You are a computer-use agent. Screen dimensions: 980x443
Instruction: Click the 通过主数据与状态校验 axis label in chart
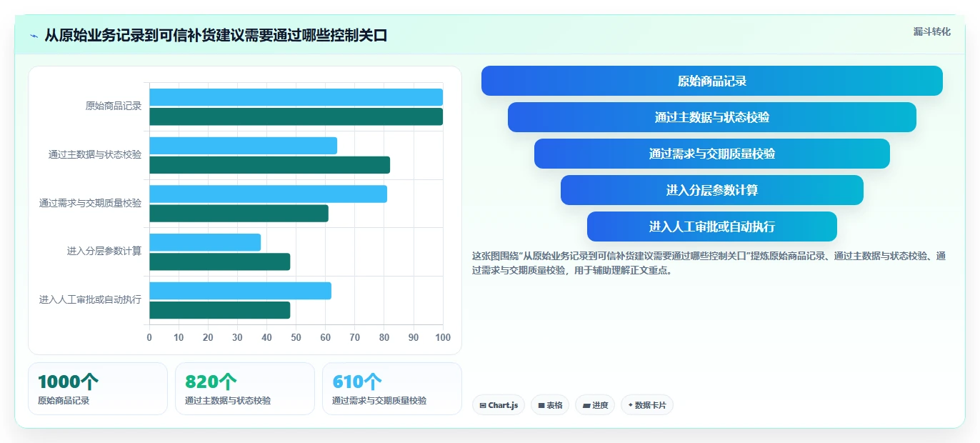pyautogui.click(x=95, y=154)
